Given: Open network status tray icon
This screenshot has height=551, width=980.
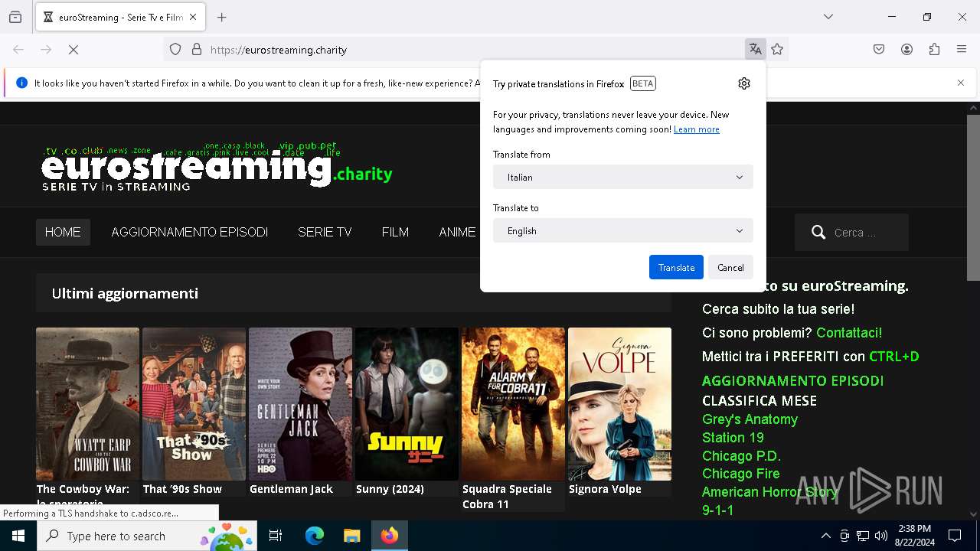Looking at the screenshot, I should tap(863, 536).
